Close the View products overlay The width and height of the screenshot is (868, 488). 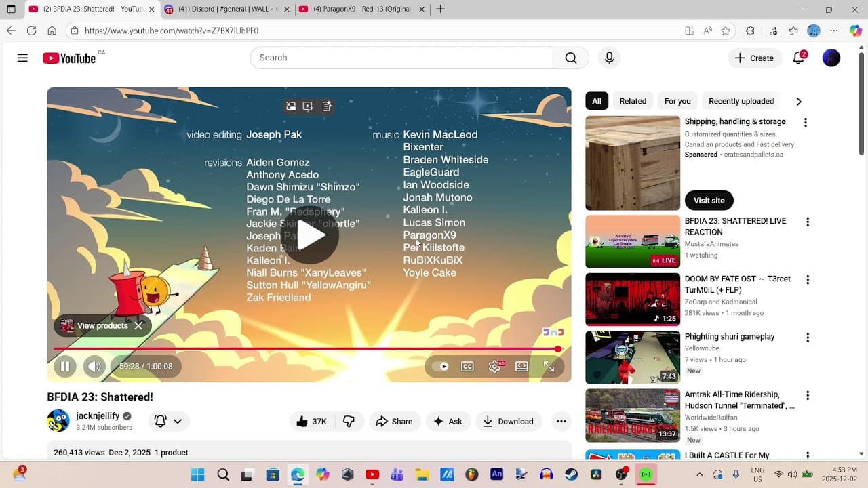[x=138, y=325]
